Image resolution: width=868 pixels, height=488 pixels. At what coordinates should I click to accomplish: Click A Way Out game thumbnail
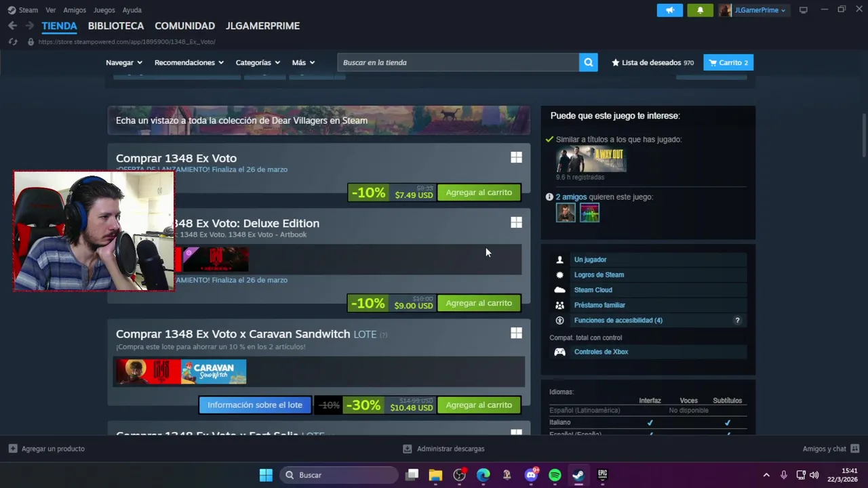(591, 159)
